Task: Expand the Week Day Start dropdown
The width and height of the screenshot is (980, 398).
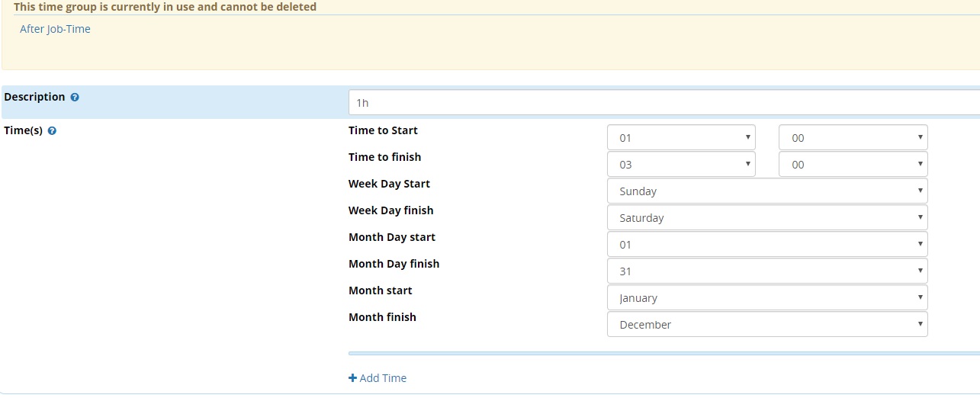Action: [767, 191]
